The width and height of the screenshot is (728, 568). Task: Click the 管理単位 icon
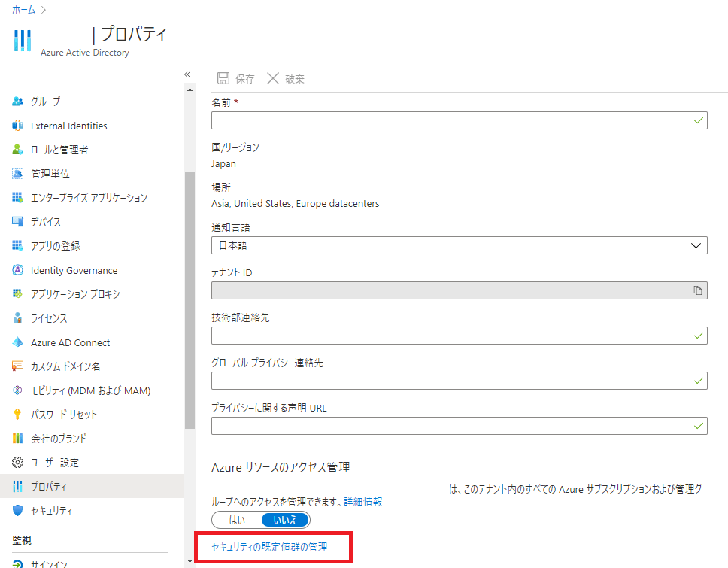click(17, 174)
